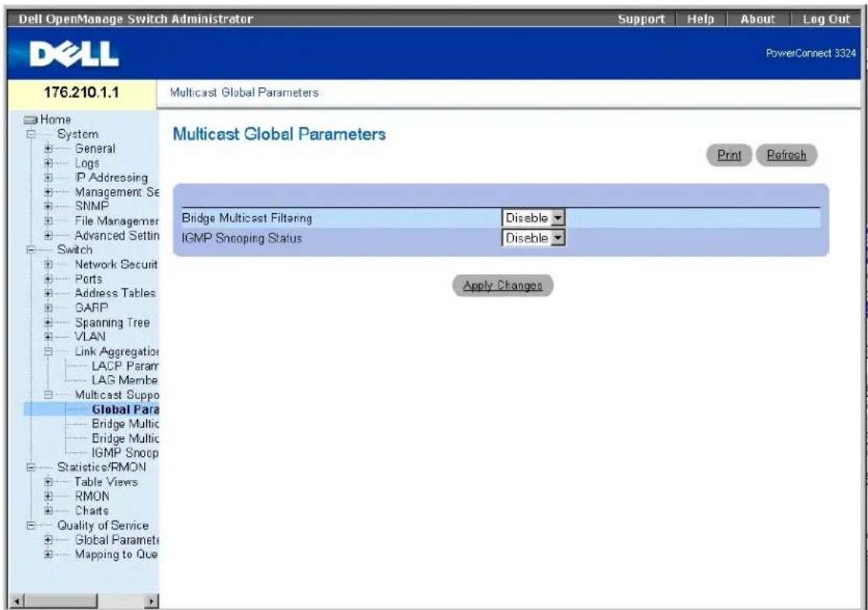Select Ports tree item
Screen dimensions: 868x610
(89, 279)
